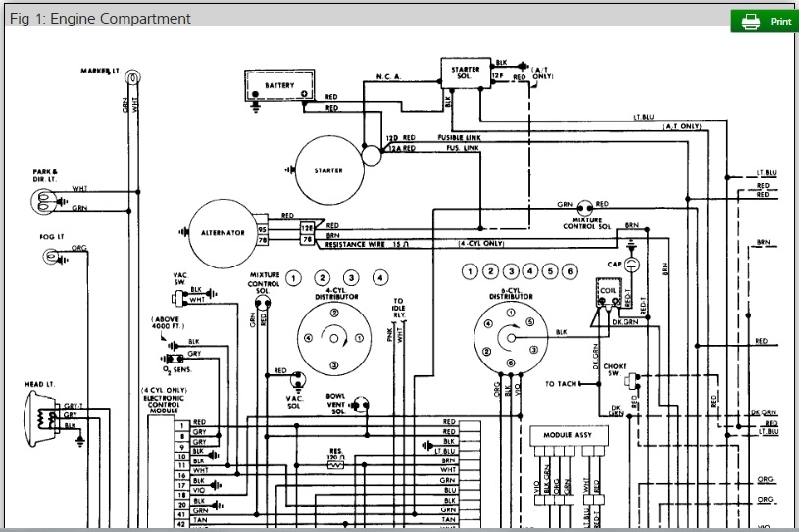This screenshot has height=532, width=799.
Task: Click the 4-CYL. DISTRIBUTOR circle
Action: [333, 339]
